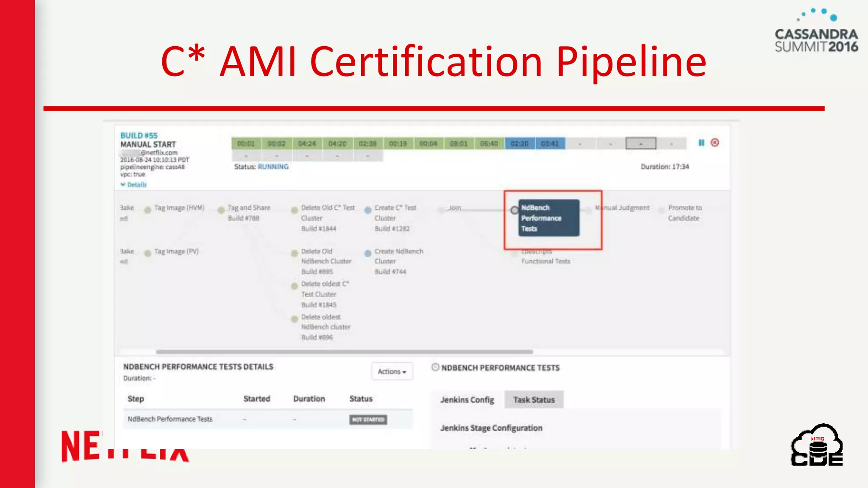
Task: Click the NOT STARTED status badge
Action: (368, 419)
